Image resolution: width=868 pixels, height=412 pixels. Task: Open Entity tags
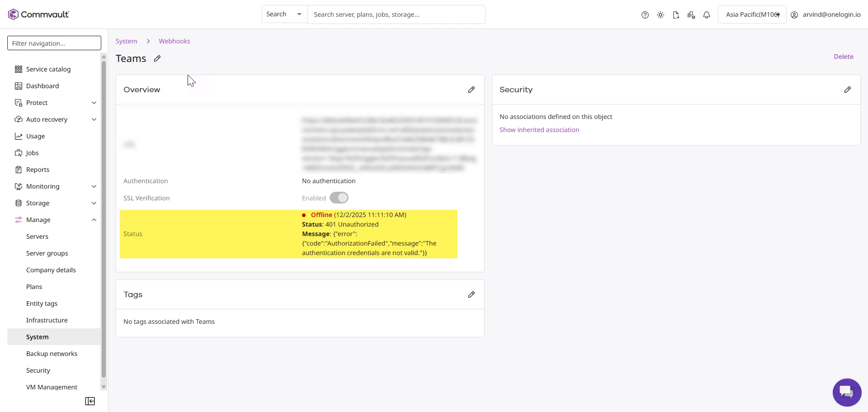tap(42, 303)
